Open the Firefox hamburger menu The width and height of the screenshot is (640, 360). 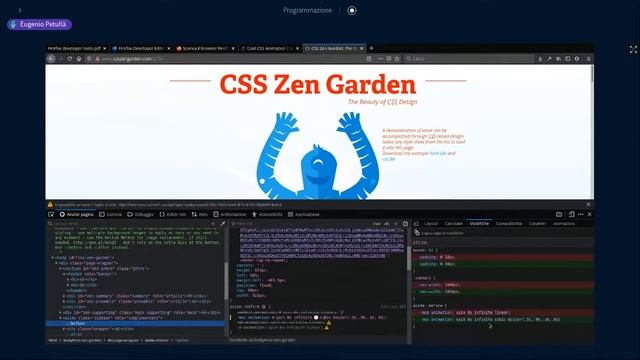point(588,59)
